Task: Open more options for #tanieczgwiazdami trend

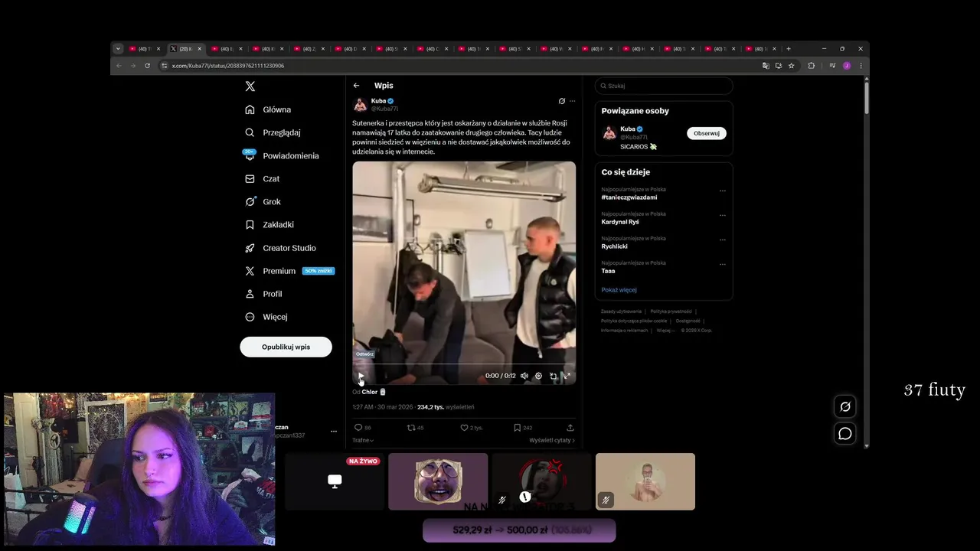Action: click(722, 191)
